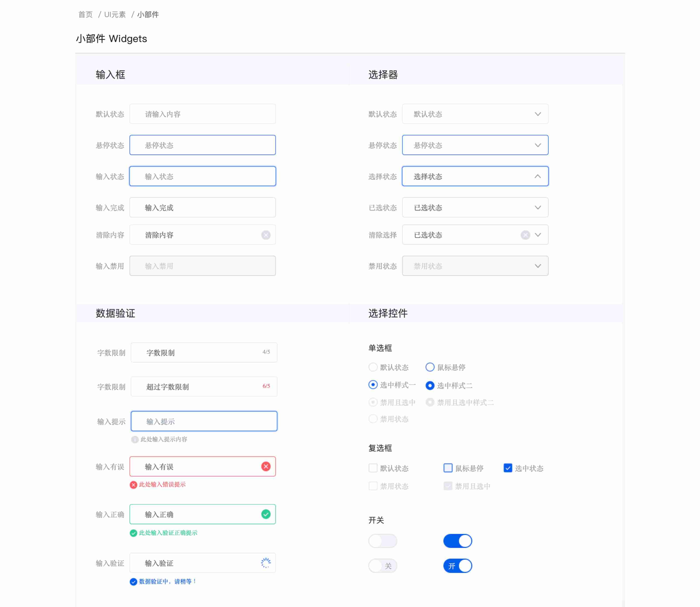The height and width of the screenshot is (607, 700).
Task: Click the 输入完成 text input
Action: pyautogui.click(x=203, y=207)
